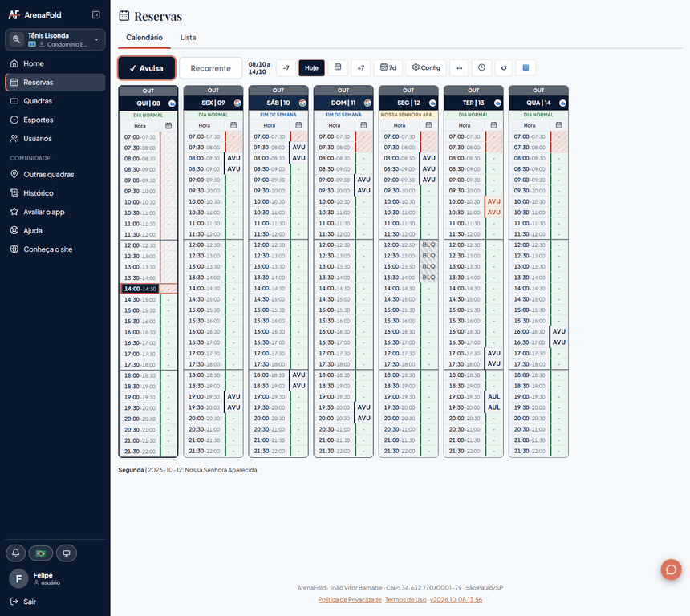Screen dimensions: 690x616
Task: Expand the Tênis Lisonda venue selector
Action: tap(55, 39)
